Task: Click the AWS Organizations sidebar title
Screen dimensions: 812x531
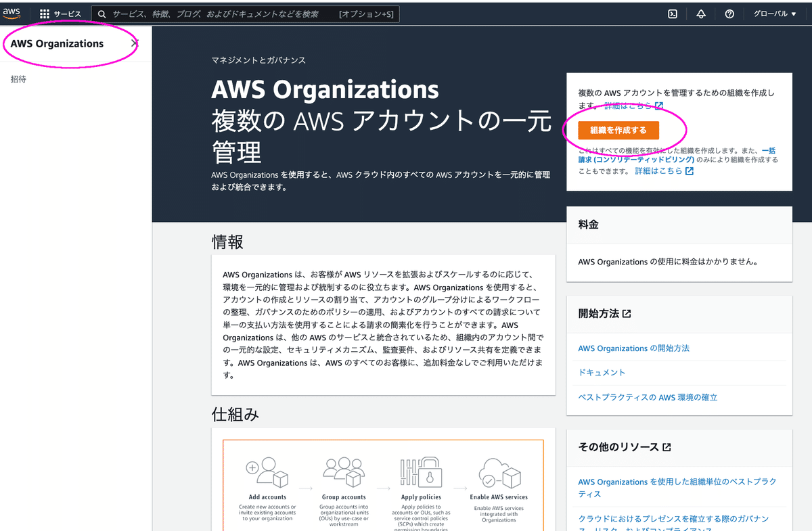Action: (58, 43)
